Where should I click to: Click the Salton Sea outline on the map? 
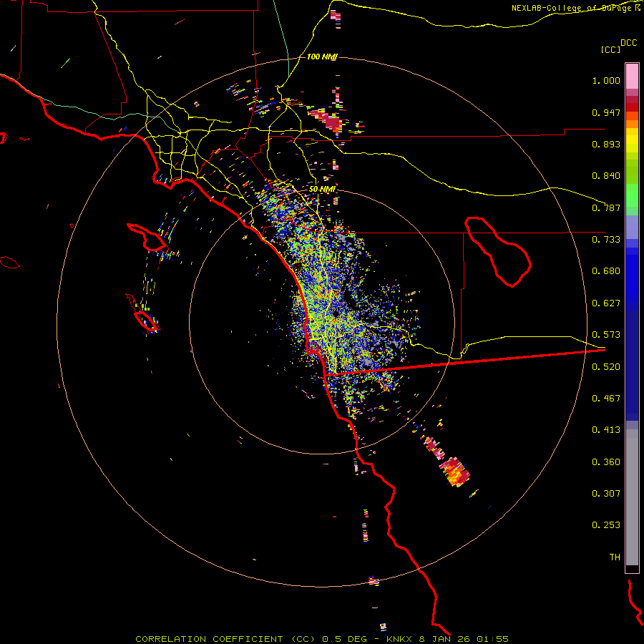pos(498,252)
